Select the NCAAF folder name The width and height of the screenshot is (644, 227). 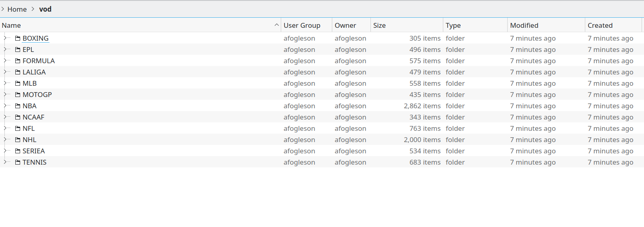33,117
